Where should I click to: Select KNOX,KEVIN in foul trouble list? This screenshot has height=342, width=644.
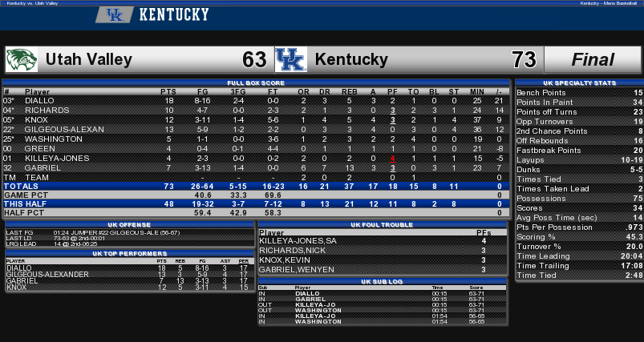click(382, 260)
